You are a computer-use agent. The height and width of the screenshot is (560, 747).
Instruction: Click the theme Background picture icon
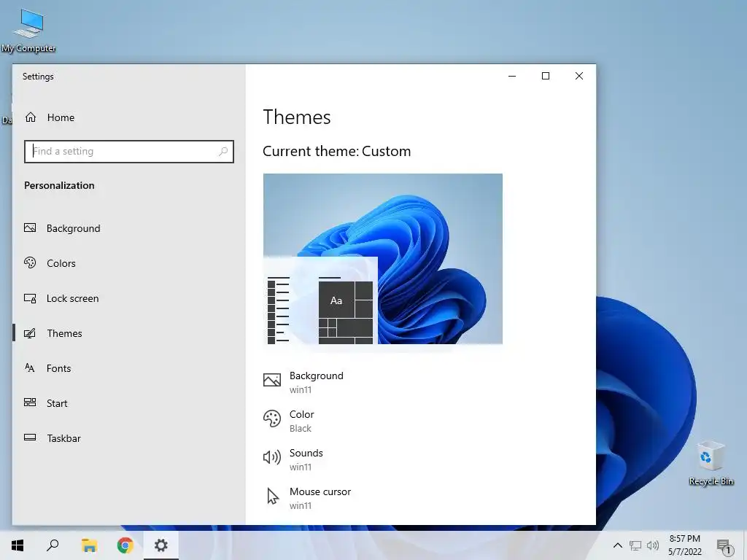click(x=272, y=380)
